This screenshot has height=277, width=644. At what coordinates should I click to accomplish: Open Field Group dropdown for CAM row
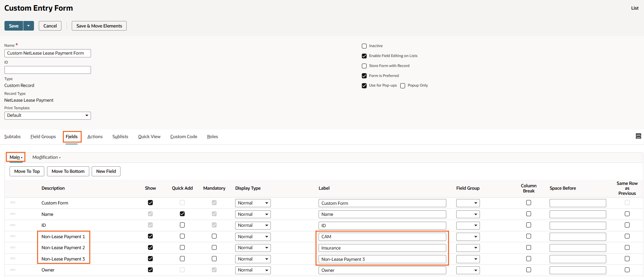[468, 237]
